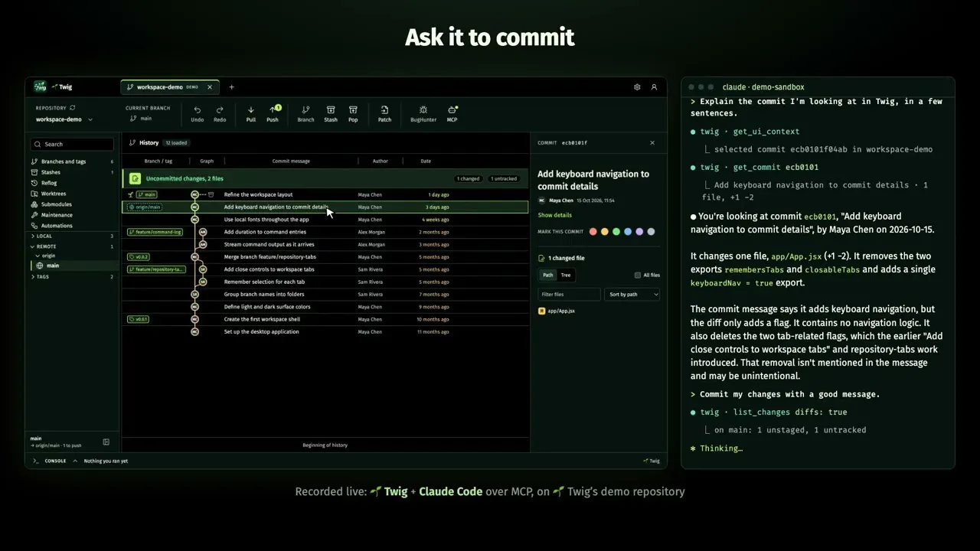The height and width of the screenshot is (551, 980).
Task: Select the Path view toggle
Action: (x=547, y=275)
